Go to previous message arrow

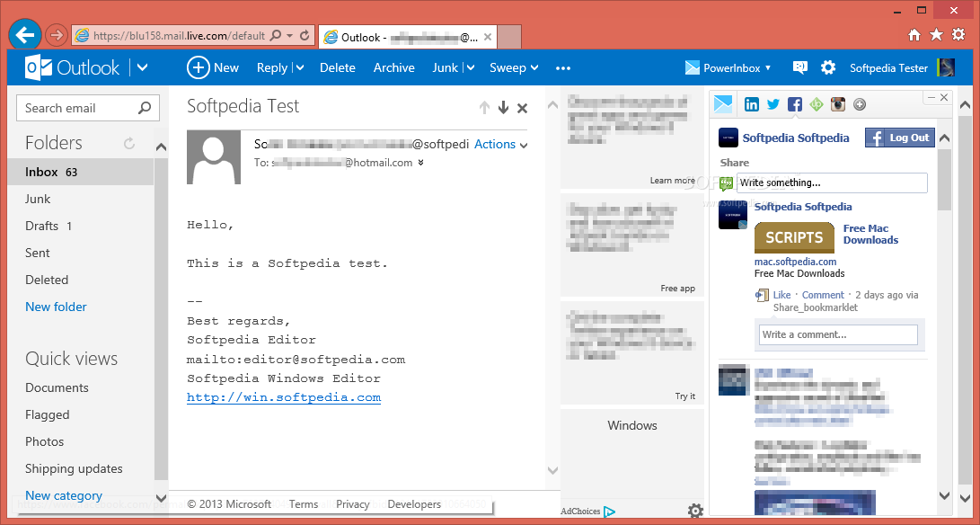pyautogui.click(x=484, y=108)
